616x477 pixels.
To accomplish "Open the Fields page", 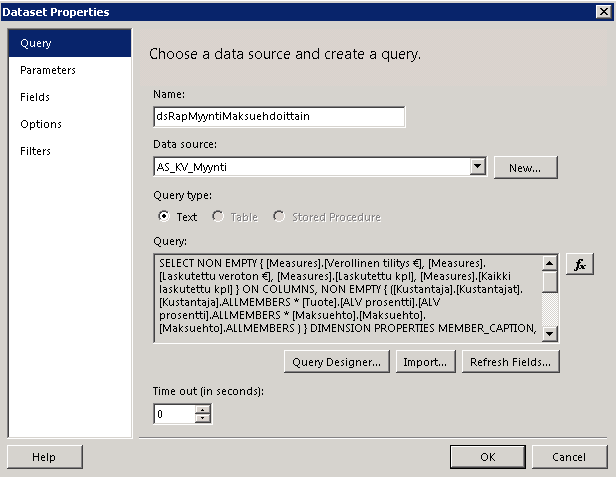I will click(35, 97).
